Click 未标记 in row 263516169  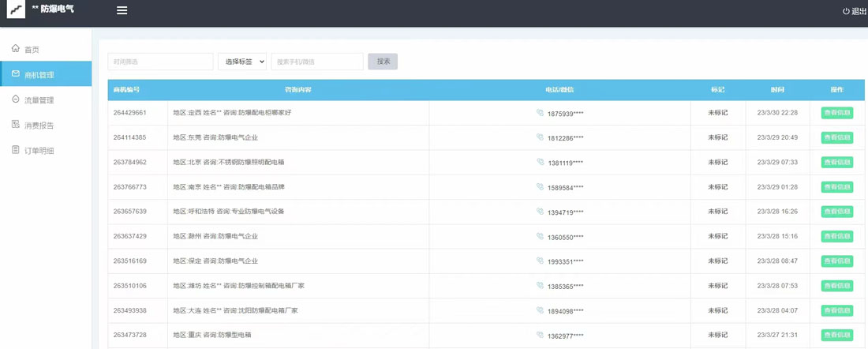pyautogui.click(x=718, y=261)
